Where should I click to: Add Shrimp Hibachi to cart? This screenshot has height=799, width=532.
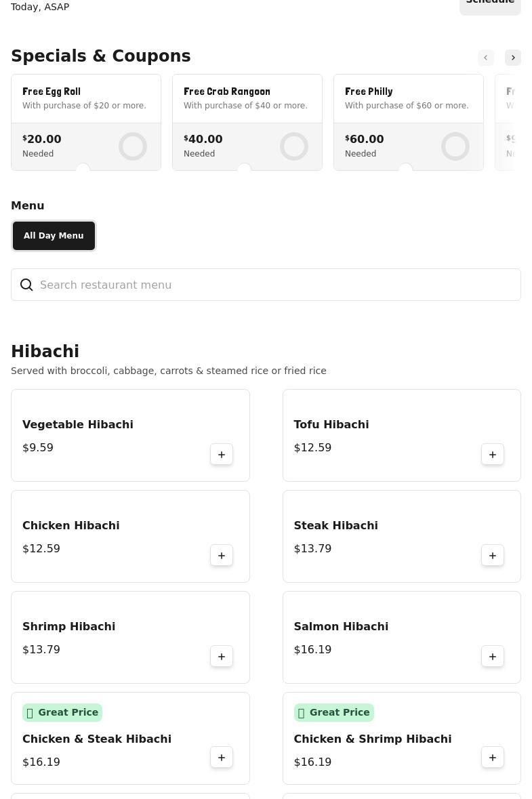coord(222,657)
